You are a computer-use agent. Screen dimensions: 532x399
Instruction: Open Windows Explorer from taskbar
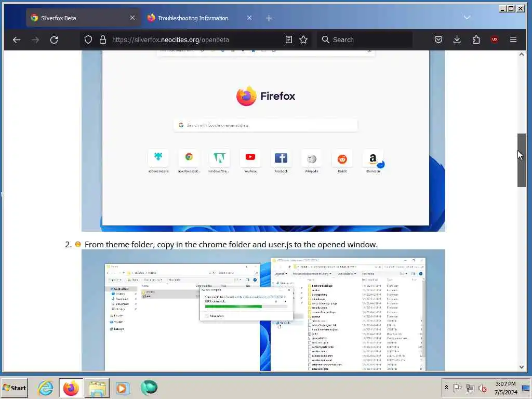click(97, 388)
